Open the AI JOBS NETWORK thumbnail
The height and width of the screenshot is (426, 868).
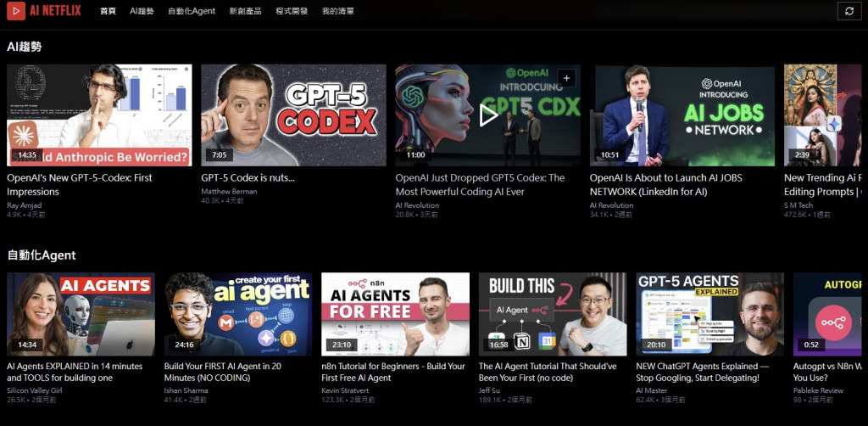[x=682, y=115]
